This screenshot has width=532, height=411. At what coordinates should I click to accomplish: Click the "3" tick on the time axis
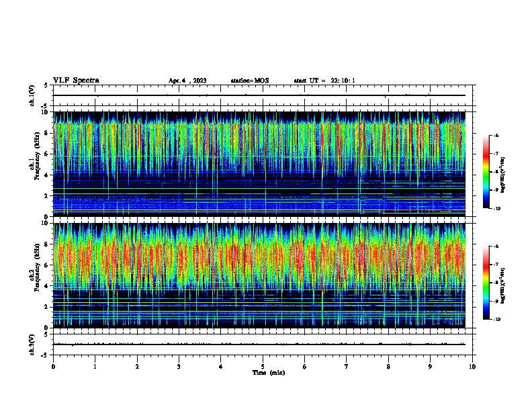[x=179, y=367]
